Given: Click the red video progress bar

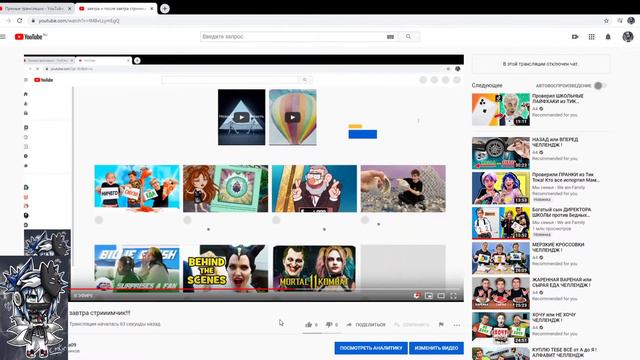Looking at the screenshot, I should click(266, 289).
